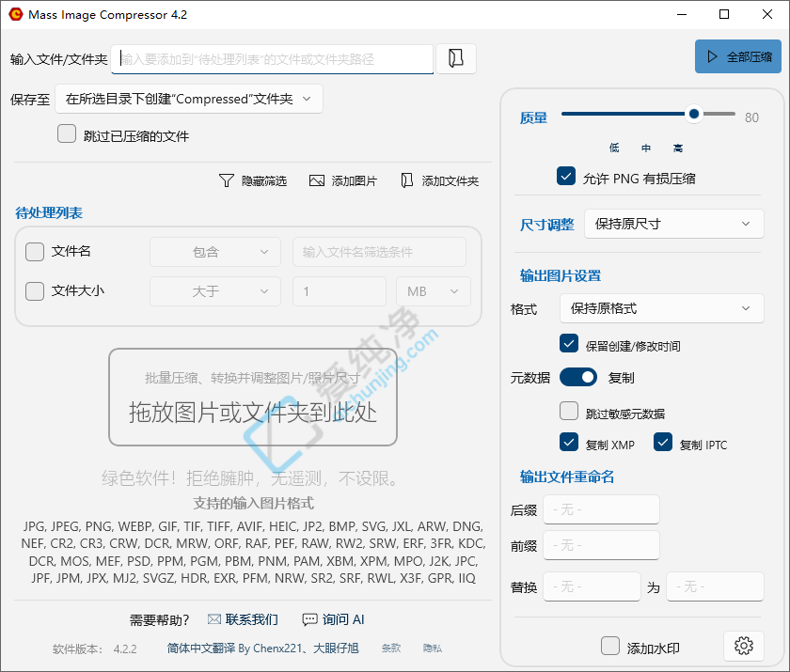790x672 pixels.
Task: Open the 大于 size comparison dropdown
Action: coord(215,291)
